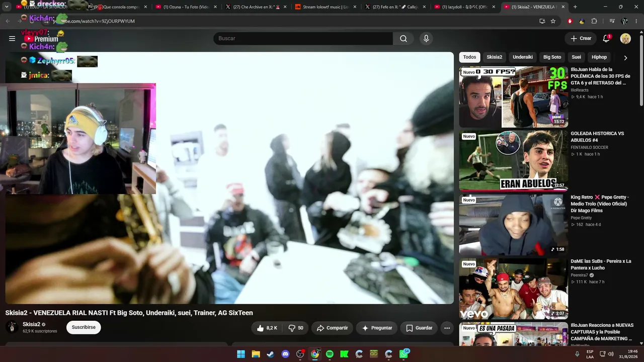The height and width of the screenshot is (362, 644).
Task: Open Kick app from the taskbar
Action: (x=344, y=354)
